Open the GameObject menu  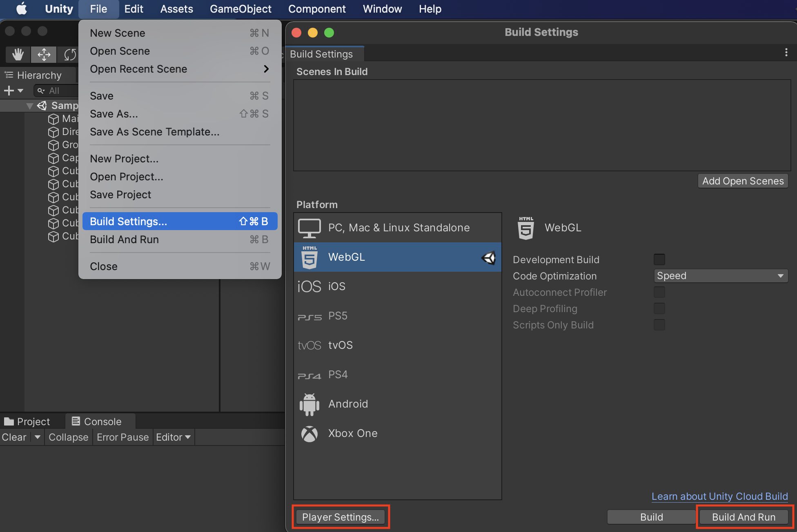click(240, 9)
